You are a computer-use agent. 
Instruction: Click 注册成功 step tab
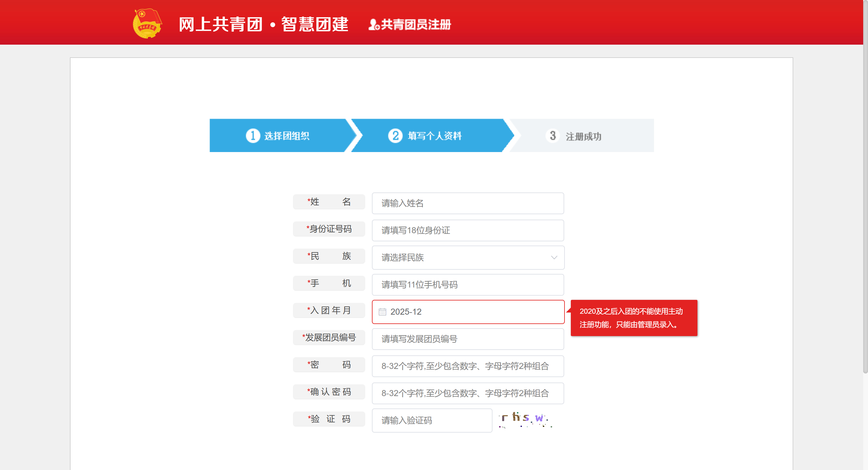(x=583, y=137)
